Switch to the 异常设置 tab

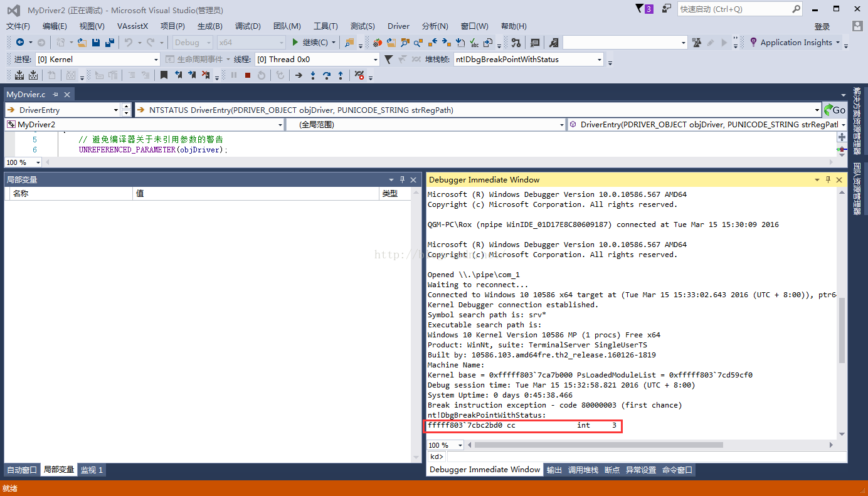coord(641,470)
